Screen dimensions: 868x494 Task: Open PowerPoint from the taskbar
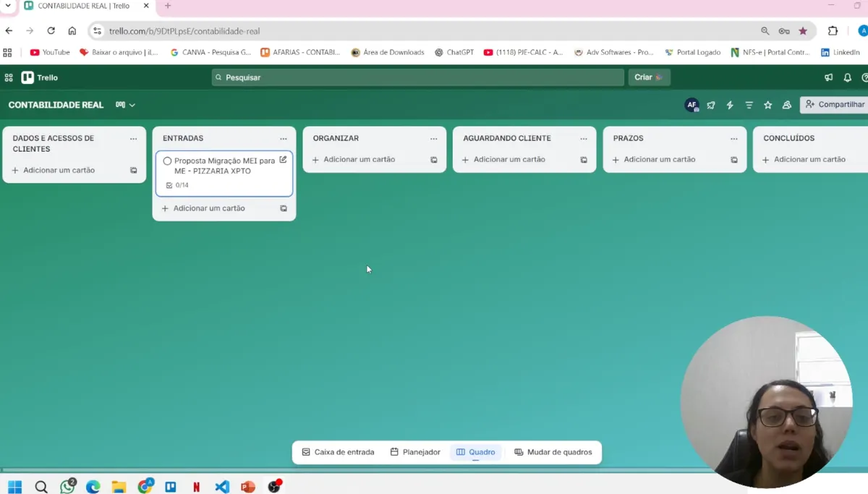(x=248, y=487)
